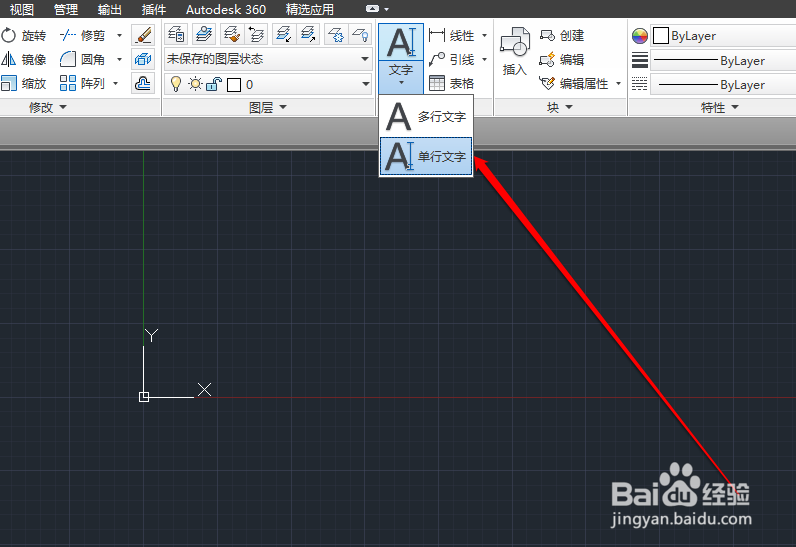Toggle layer 0 lock padlock icon
This screenshot has height=547, width=796.
(x=214, y=84)
